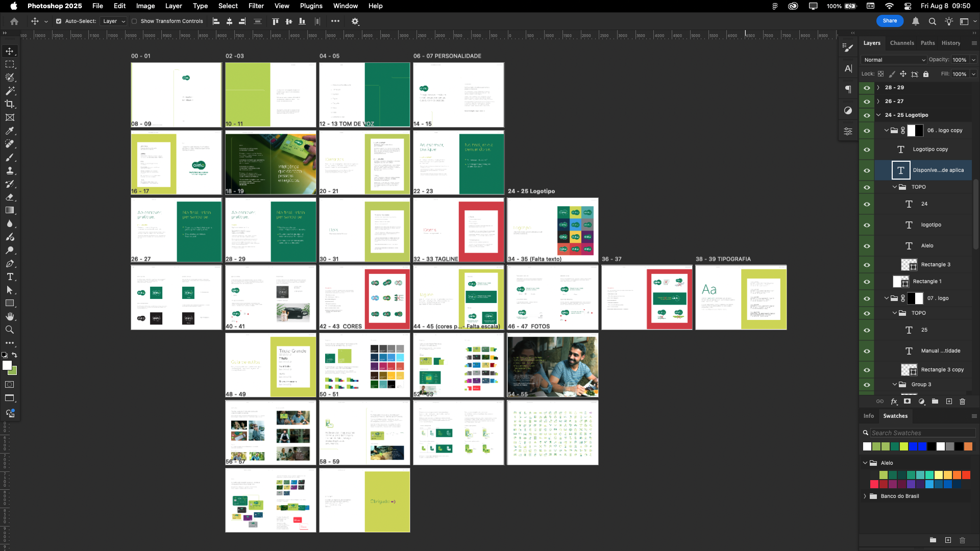The height and width of the screenshot is (551, 980).
Task: Toggle the Auto-Select checkbox
Action: click(59, 21)
